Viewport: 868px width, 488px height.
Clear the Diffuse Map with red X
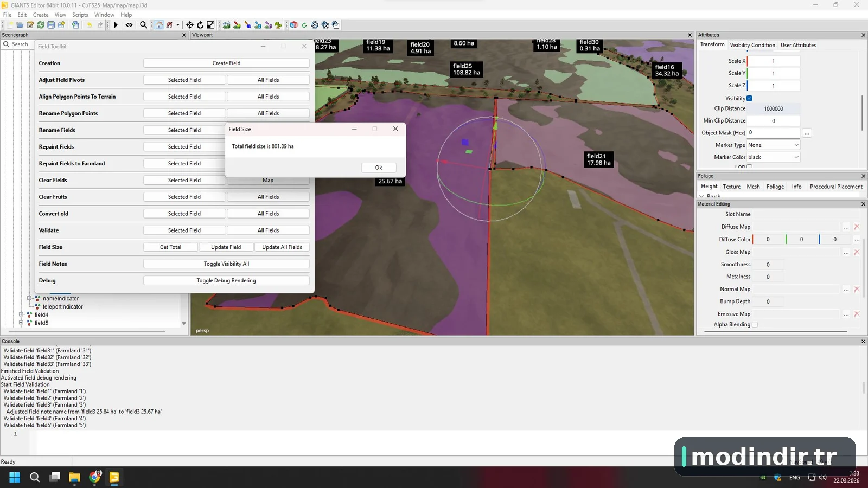coord(857,227)
